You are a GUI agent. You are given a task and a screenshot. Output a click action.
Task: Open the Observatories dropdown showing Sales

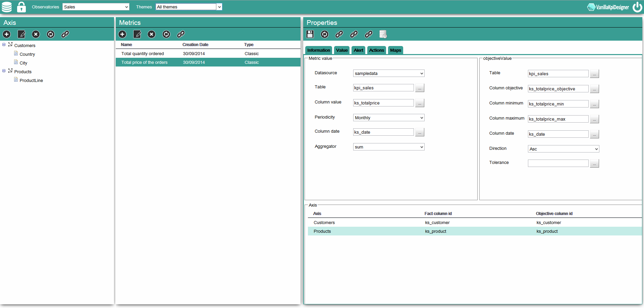pos(96,7)
